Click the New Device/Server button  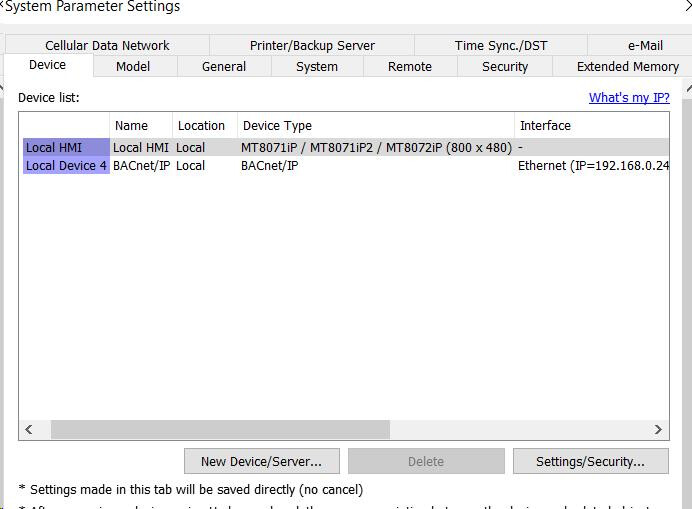click(x=261, y=461)
